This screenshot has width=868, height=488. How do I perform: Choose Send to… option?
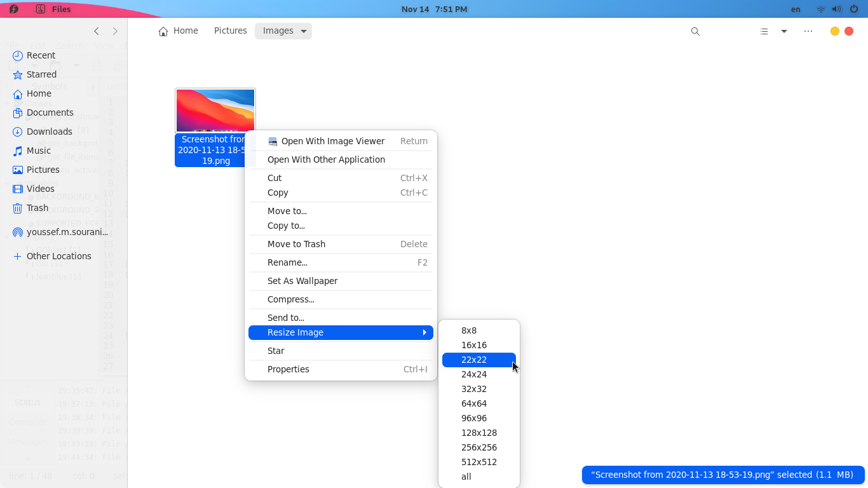pos(341,318)
